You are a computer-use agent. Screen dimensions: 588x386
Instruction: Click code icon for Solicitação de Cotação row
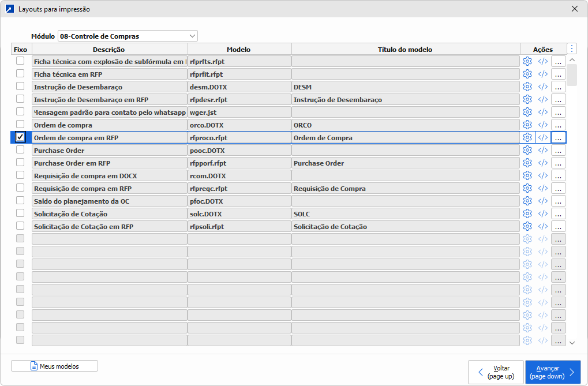[x=542, y=213]
